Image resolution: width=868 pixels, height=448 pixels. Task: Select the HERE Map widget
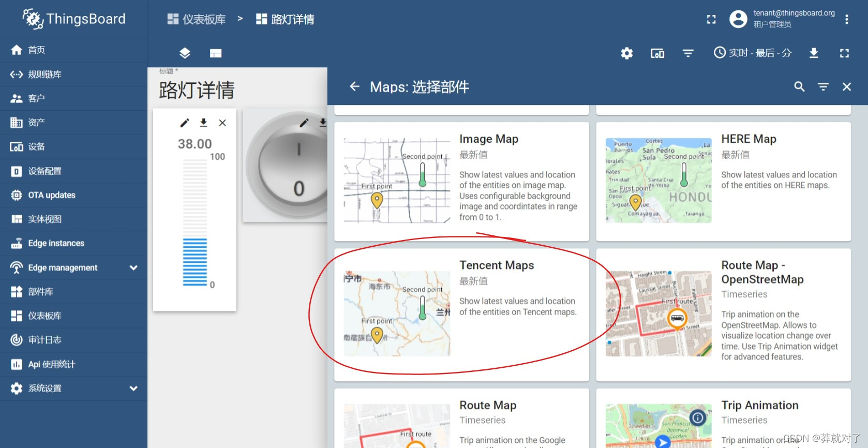click(724, 182)
